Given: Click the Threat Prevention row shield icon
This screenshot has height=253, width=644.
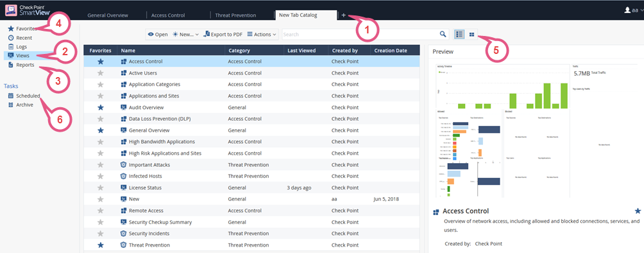Looking at the screenshot, I should tap(124, 245).
